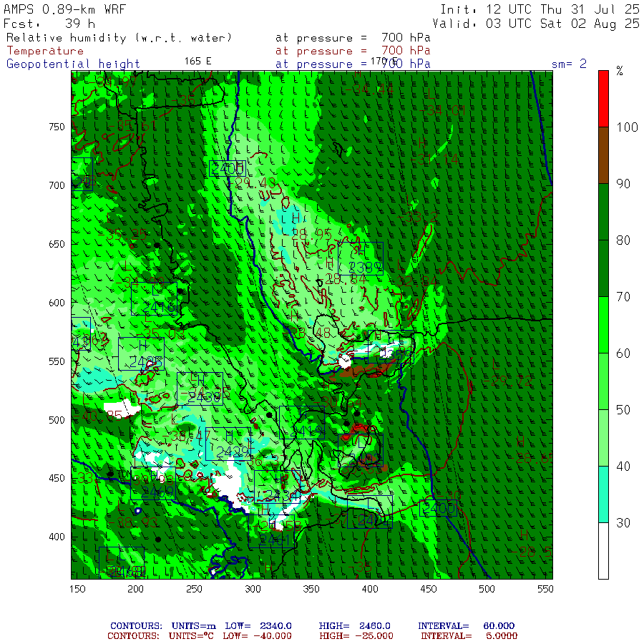Click the x-axis tick label '350'
644x644 pixels.
(311, 589)
